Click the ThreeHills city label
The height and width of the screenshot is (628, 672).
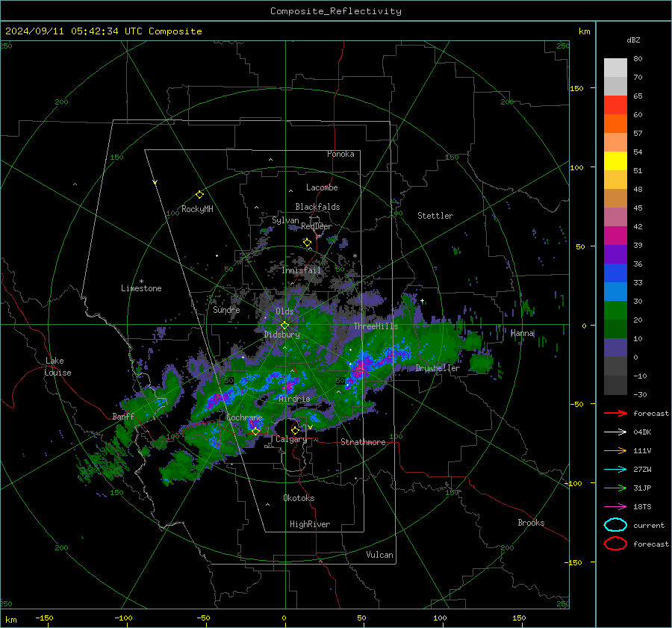tap(376, 326)
